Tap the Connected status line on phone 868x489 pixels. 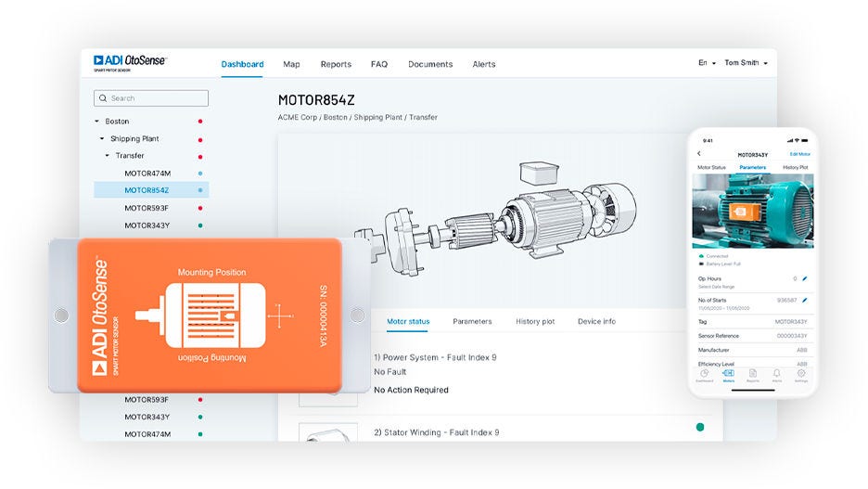[714, 256]
